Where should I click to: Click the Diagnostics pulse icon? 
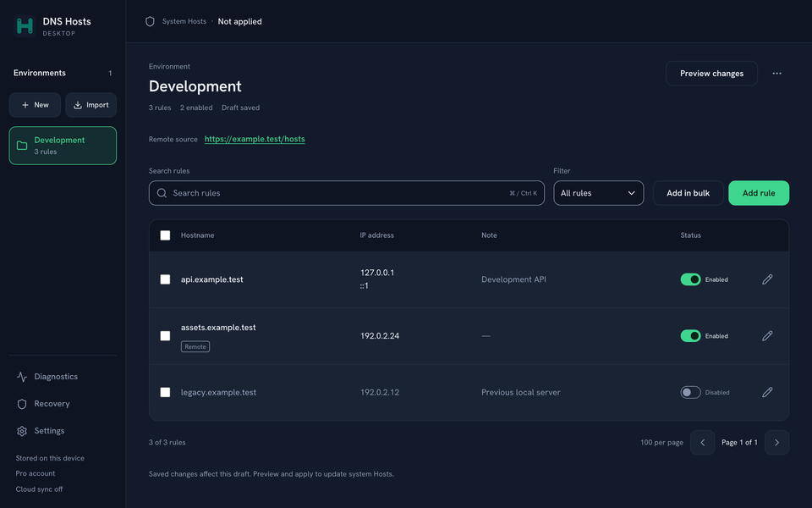click(22, 377)
